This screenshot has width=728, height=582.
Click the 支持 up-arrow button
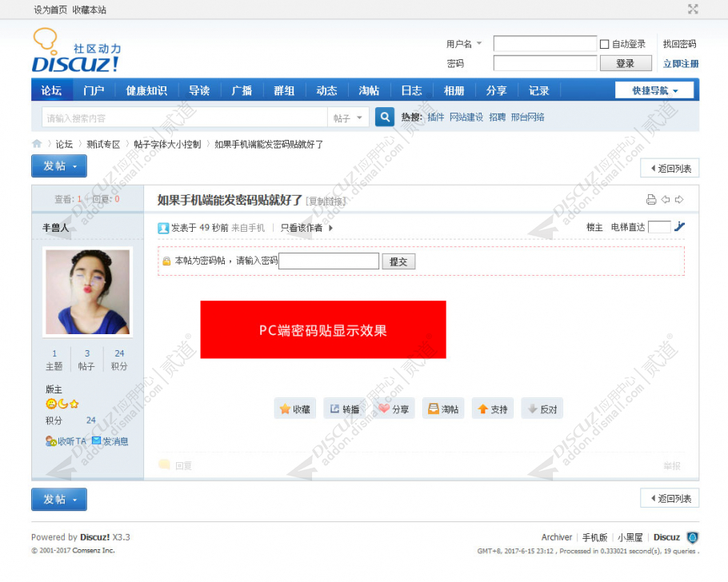click(493, 409)
